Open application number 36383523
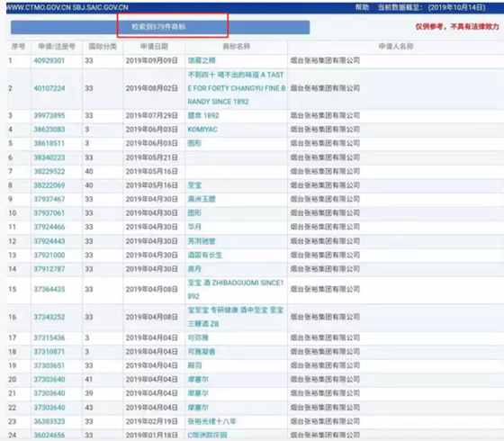504x441 pixels. (49, 421)
